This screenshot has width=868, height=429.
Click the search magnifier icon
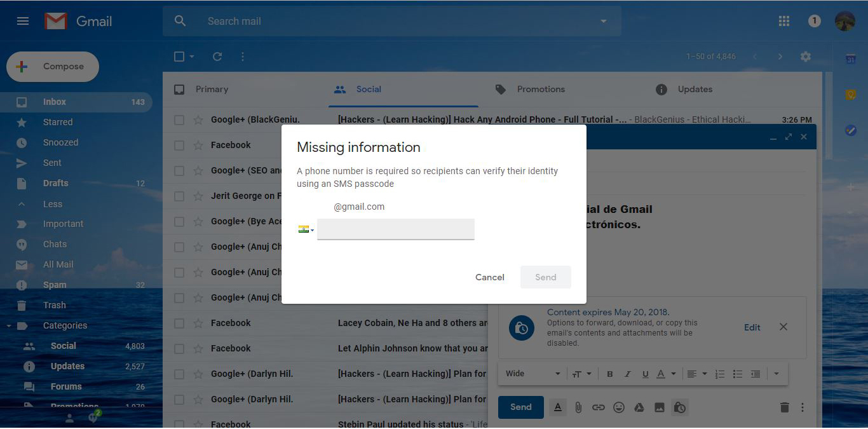(x=180, y=21)
